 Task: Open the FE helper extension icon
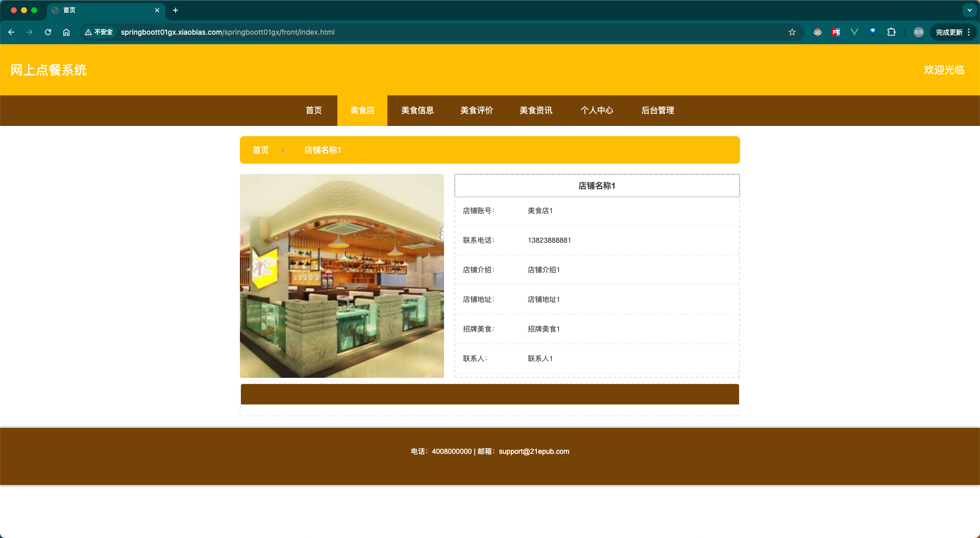836,32
